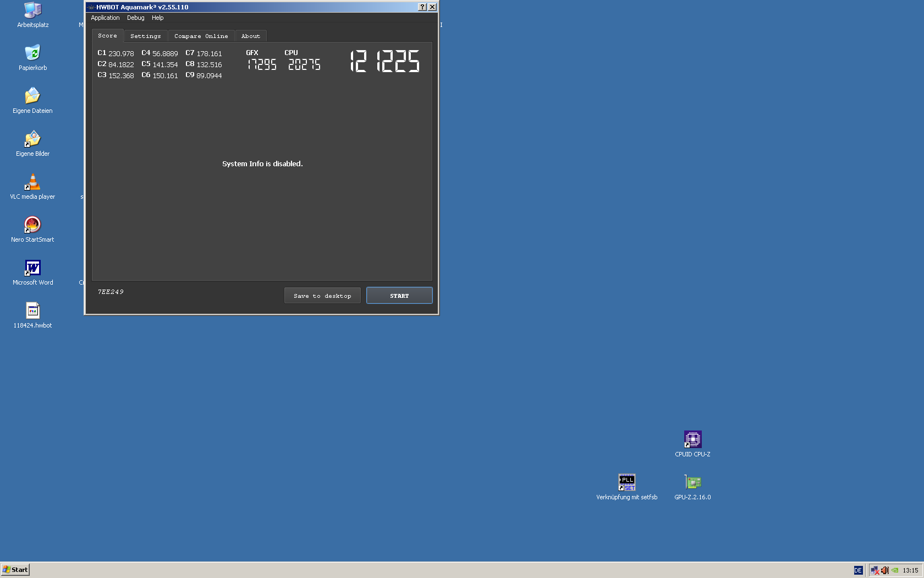Viewport: 924px width, 578px height.
Task: Click the System Info is disabled message
Action: tap(262, 163)
